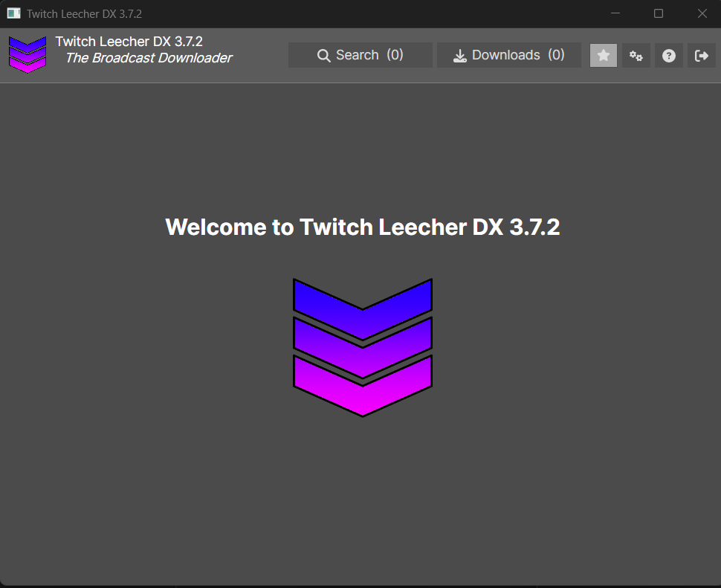
Task: Open preferences via the gears icon
Action: pyautogui.click(x=636, y=56)
